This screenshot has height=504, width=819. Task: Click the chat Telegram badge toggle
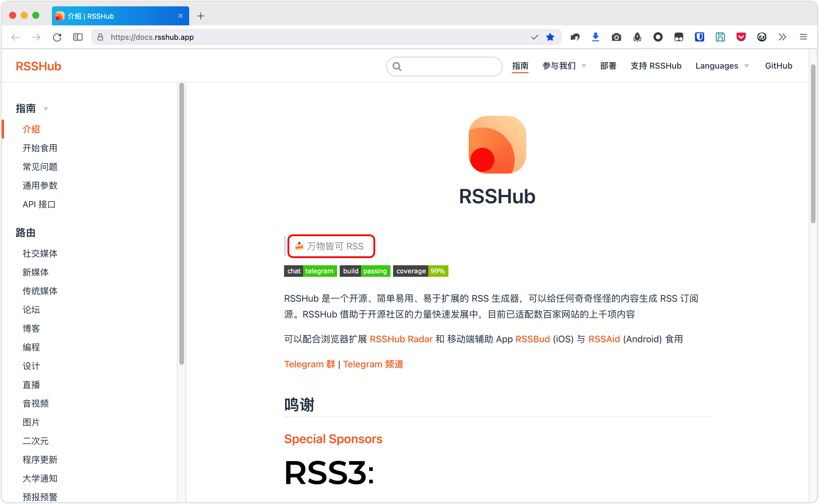point(309,271)
